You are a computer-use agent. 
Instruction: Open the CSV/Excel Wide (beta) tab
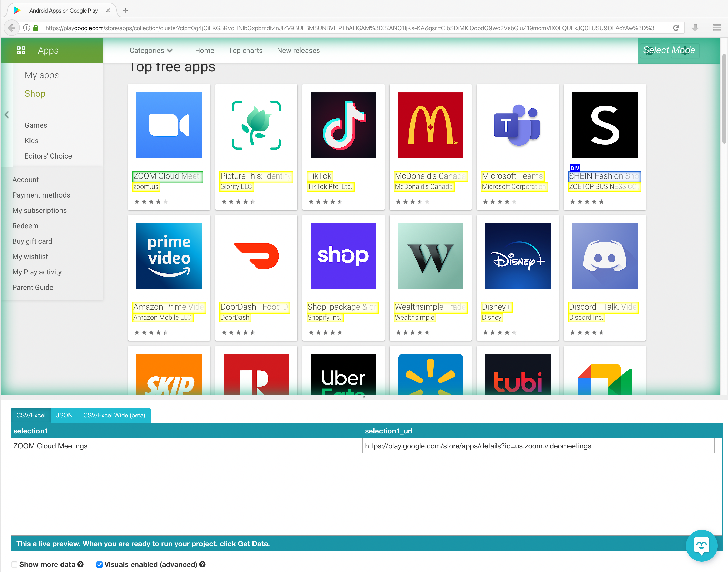pos(114,415)
